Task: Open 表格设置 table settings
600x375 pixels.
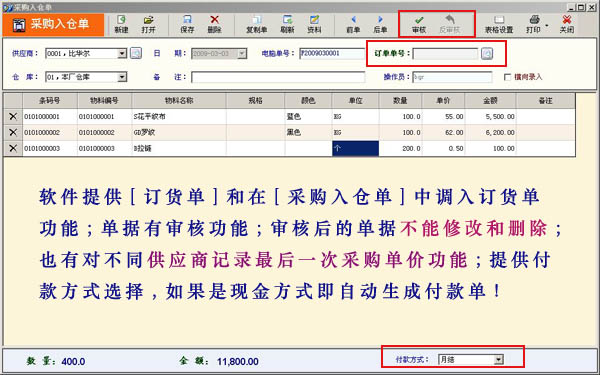Action: pos(499,24)
